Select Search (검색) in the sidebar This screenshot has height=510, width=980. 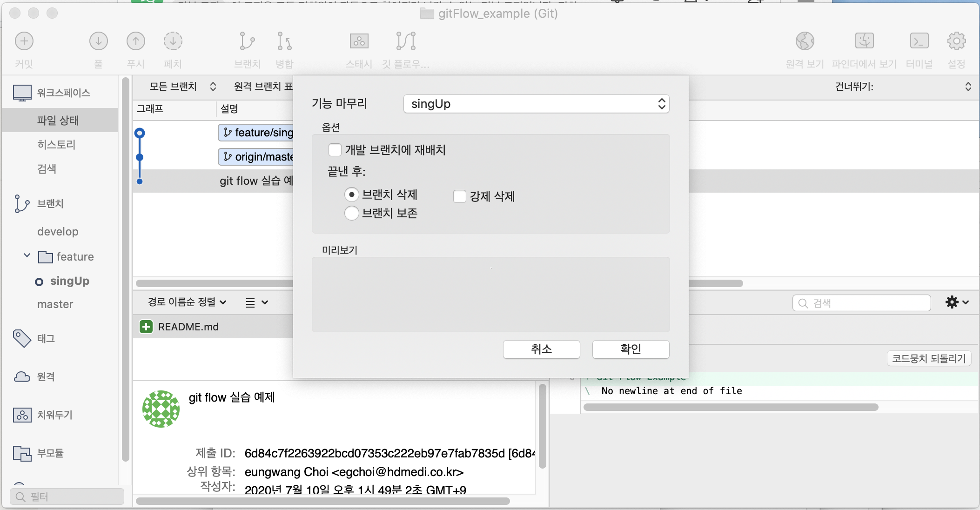pos(47,168)
